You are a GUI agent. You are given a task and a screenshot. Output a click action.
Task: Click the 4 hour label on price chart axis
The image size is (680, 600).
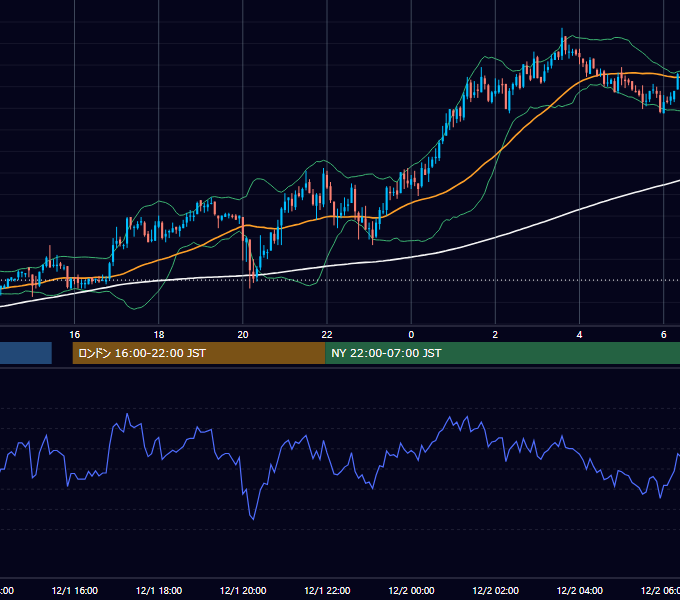tap(579, 335)
